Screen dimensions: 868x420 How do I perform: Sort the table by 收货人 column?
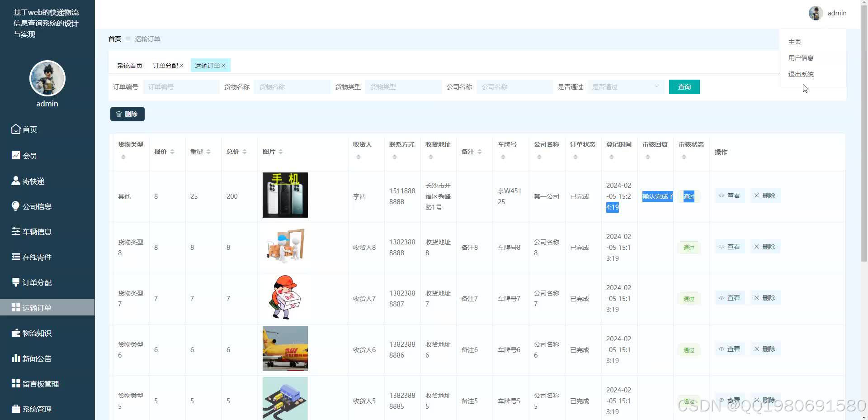coord(359,157)
